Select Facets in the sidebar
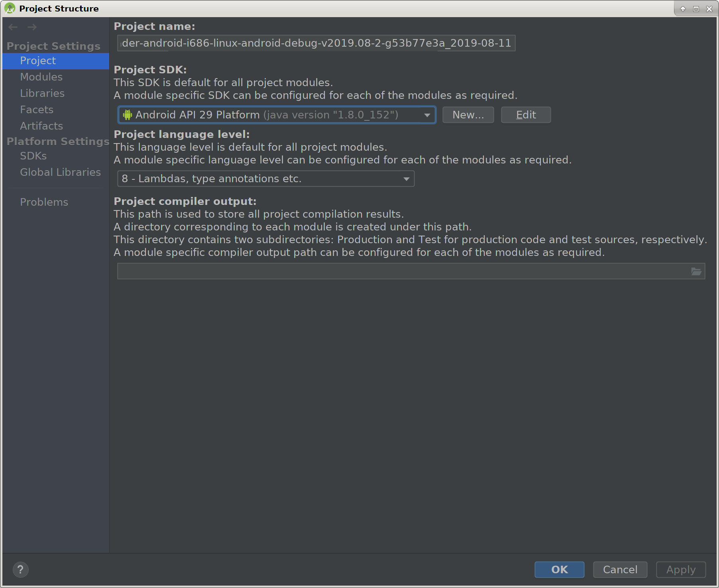719x588 pixels. (x=36, y=109)
